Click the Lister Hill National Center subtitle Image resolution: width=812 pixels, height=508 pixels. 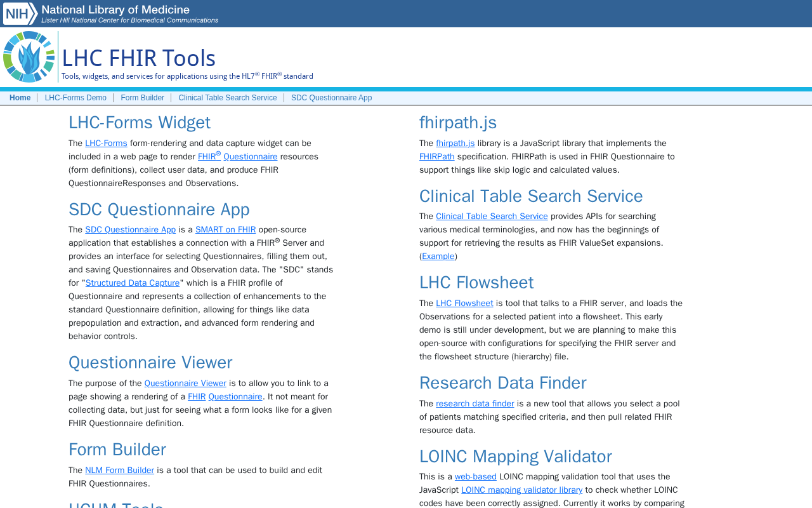(x=130, y=20)
